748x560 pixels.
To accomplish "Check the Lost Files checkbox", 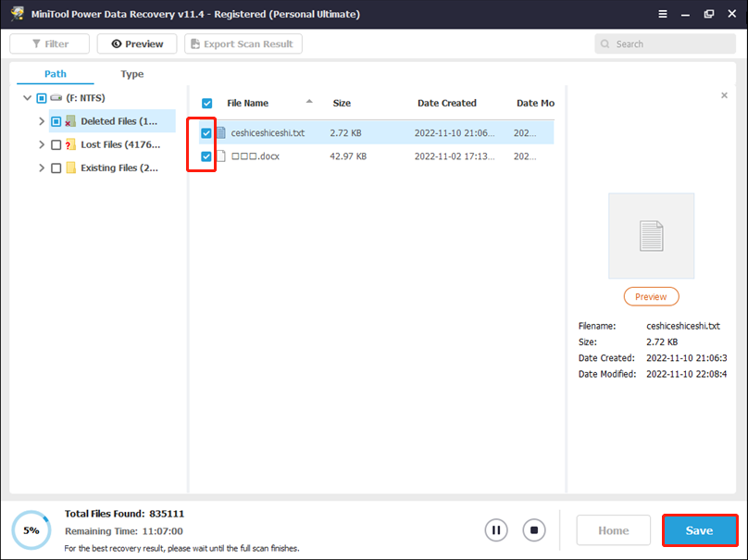I will pyautogui.click(x=56, y=144).
